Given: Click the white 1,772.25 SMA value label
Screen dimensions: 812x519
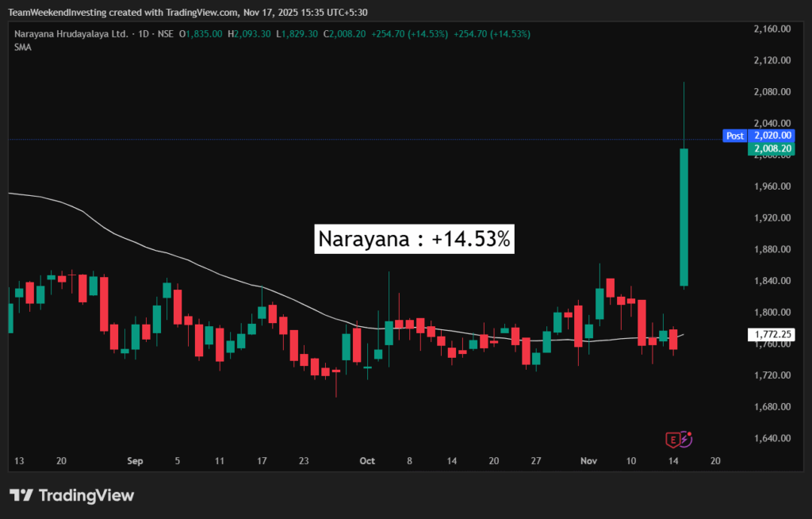Looking at the screenshot, I should pos(771,336).
